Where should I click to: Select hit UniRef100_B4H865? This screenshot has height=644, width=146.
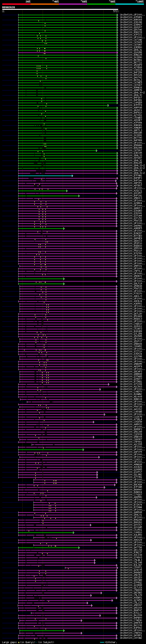[x=131, y=573]
